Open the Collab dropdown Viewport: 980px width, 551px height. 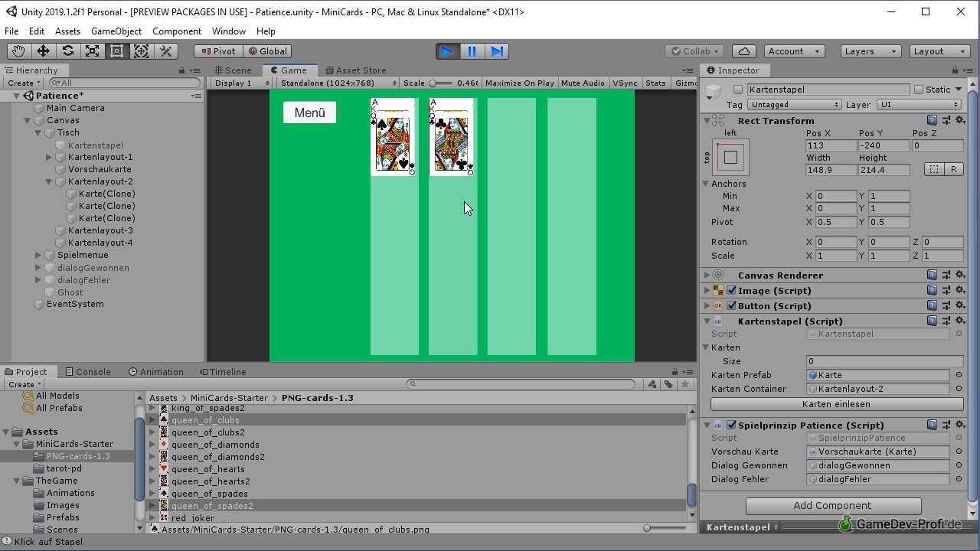695,51
